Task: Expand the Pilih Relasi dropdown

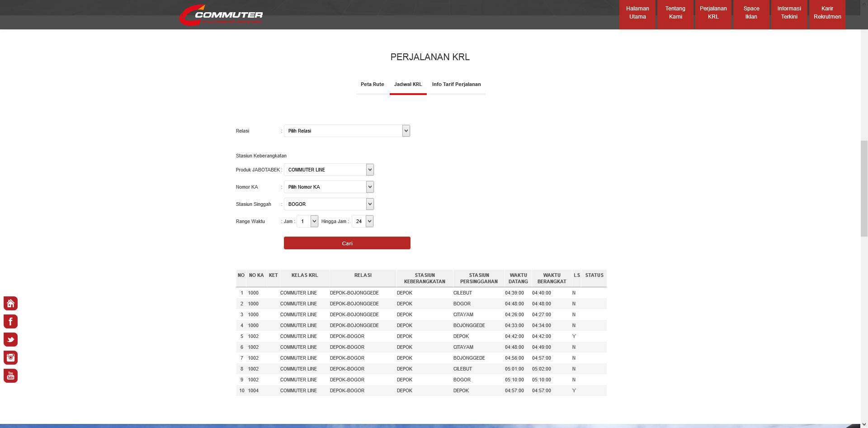Action: pyautogui.click(x=347, y=131)
